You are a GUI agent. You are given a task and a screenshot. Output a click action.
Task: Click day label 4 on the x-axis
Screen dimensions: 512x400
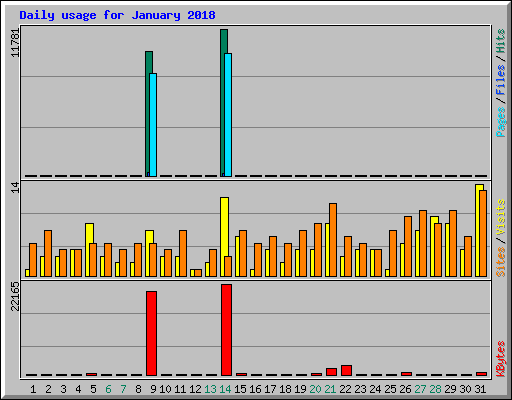pos(78,389)
